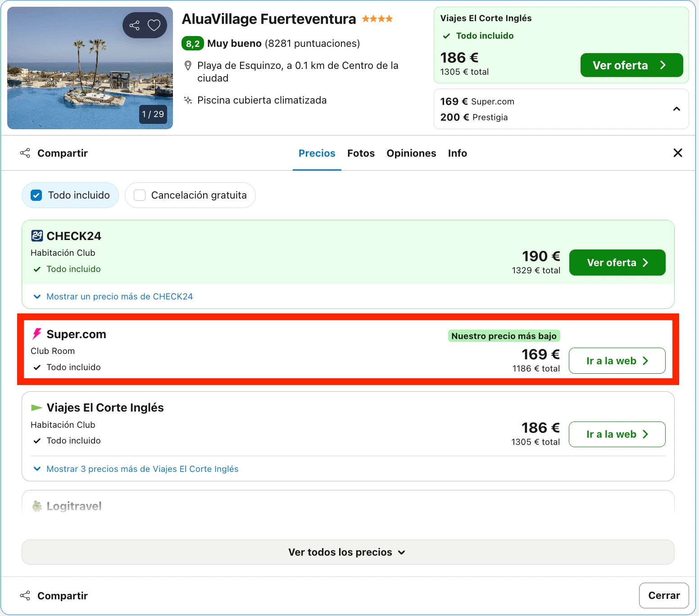The image size is (699, 616).
Task: Click Compartir in the footer bar
Action: pyautogui.click(x=54, y=596)
